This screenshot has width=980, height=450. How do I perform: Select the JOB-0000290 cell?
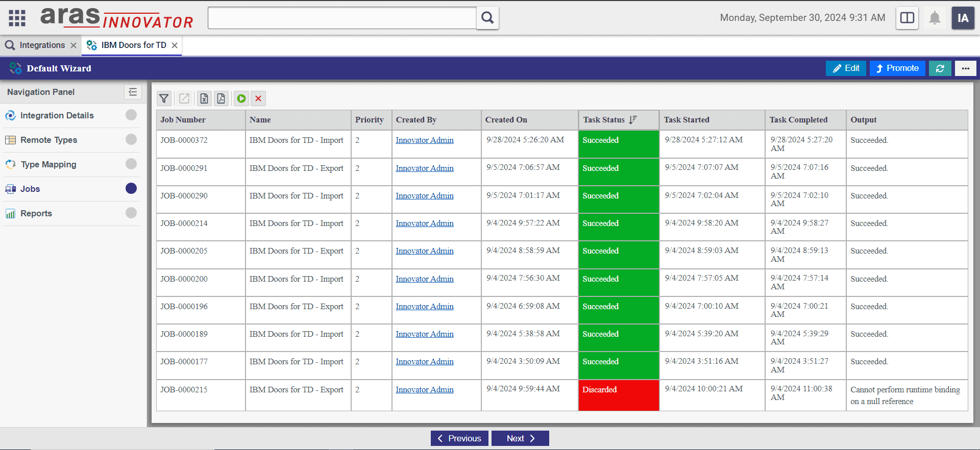coord(201,199)
